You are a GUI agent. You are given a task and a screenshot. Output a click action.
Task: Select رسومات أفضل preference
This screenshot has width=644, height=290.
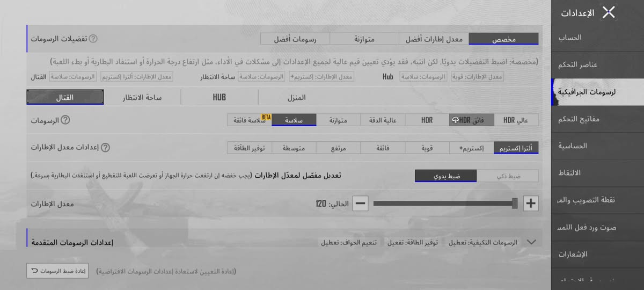(x=295, y=39)
